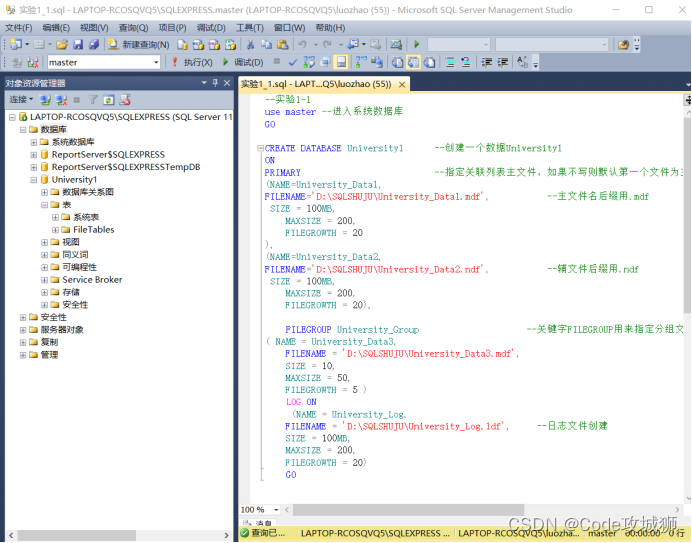The height and width of the screenshot is (543, 692).
Task: Click the New Project toolbar icon
Action: (x=16, y=45)
